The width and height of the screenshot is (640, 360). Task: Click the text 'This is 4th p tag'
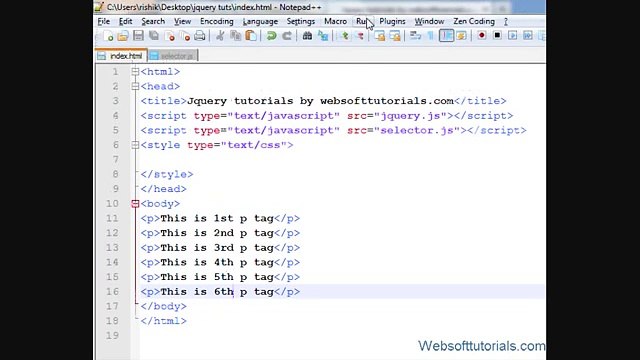pos(217,262)
